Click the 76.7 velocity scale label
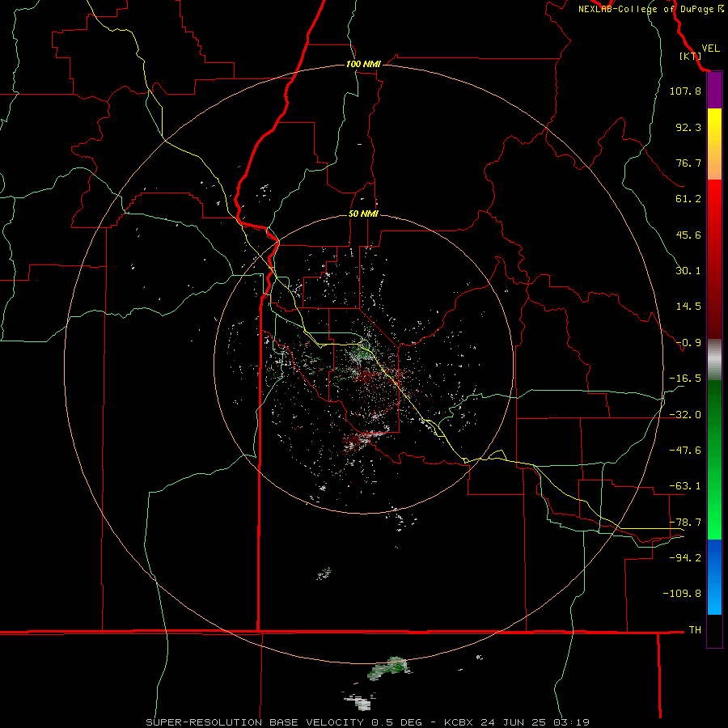The height and width of the screenshot is (728, 728). click(688, 163)
